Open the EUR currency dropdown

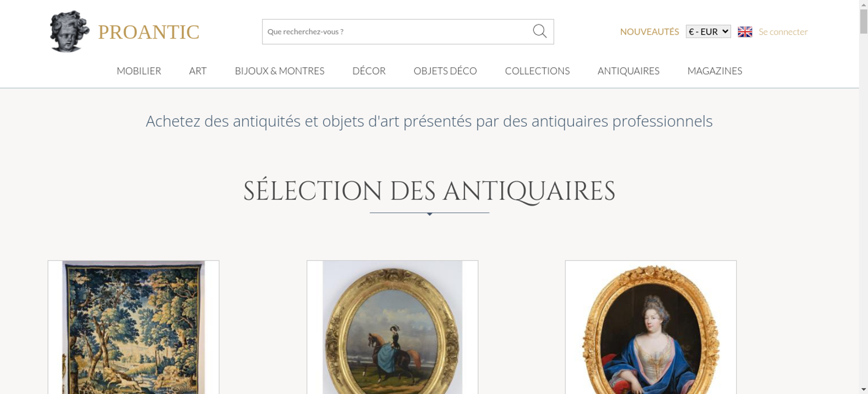pos(708,32)
